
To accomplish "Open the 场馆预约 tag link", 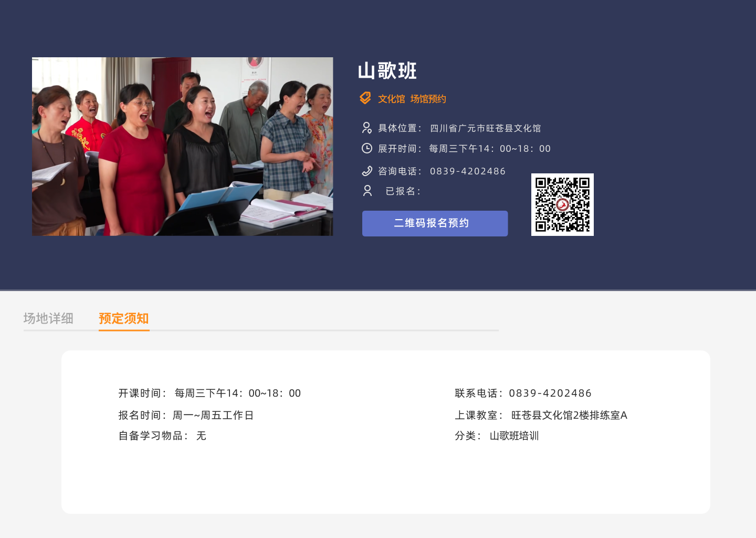I will pos(428,99).
